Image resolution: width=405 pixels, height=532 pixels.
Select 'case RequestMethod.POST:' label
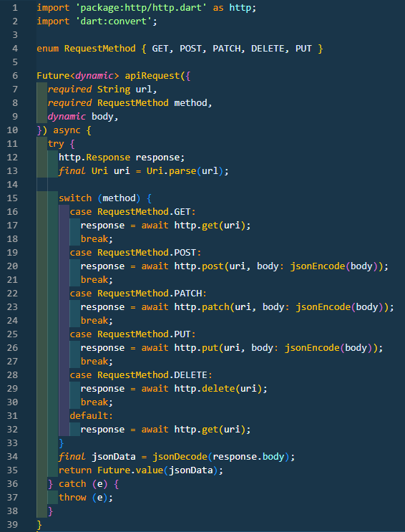point(135,253)
